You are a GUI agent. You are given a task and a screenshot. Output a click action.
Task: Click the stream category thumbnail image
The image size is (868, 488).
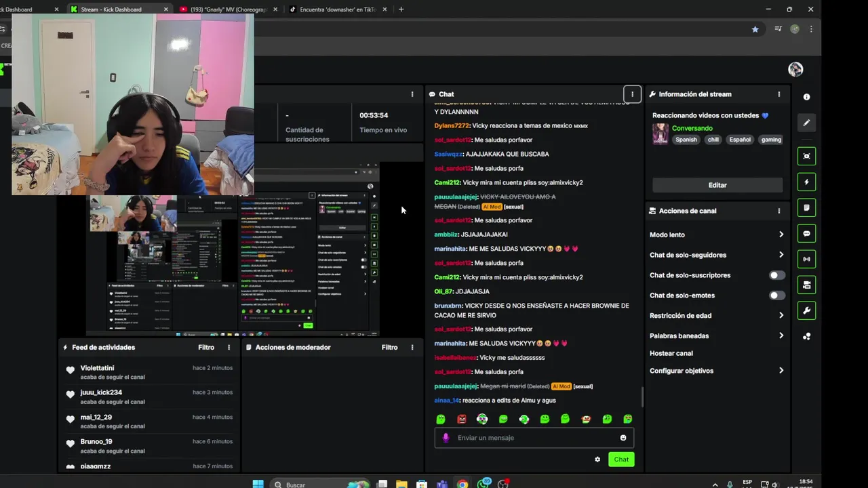click(660, 134)
